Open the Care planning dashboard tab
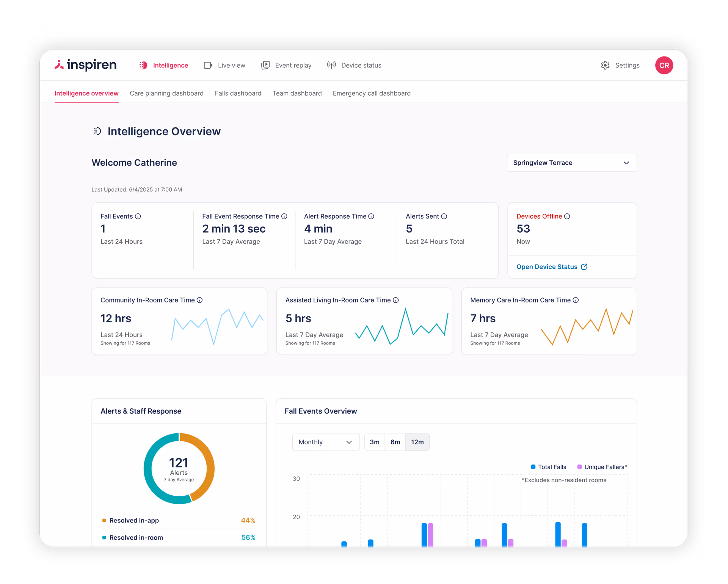This screenshot has height=584, width=728. tap(166, 93)
